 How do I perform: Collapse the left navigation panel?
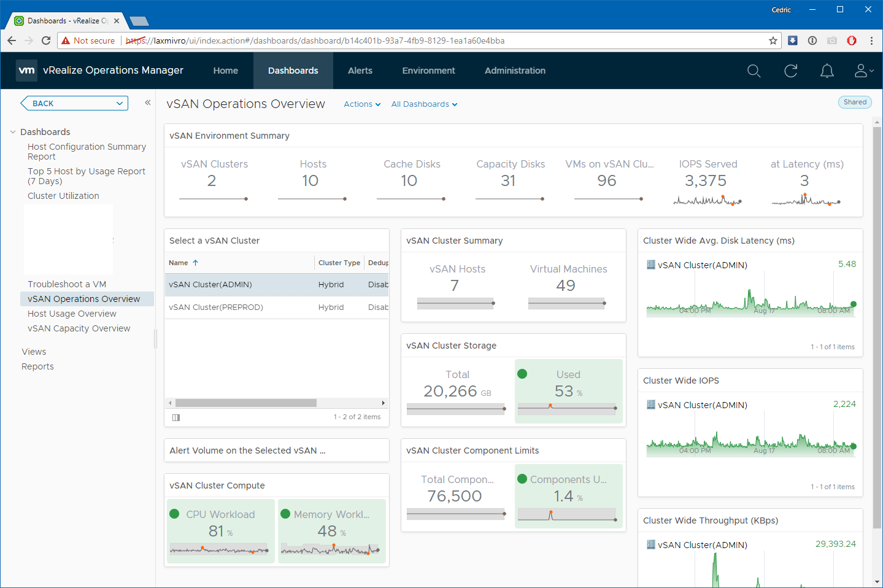(x=147, y=103)
